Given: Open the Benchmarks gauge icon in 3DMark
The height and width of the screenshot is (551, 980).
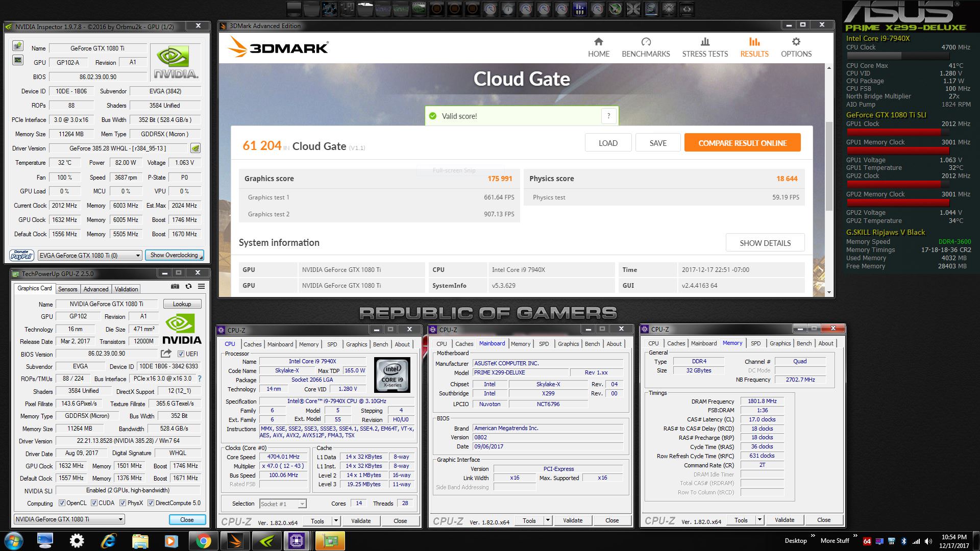Looking at the screenshot, I should [646, 42].
